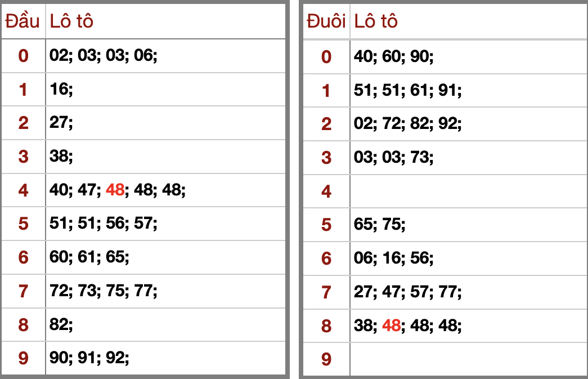
Task: Click the cell with 51; 51; 56; 57;
Action: 104,224
